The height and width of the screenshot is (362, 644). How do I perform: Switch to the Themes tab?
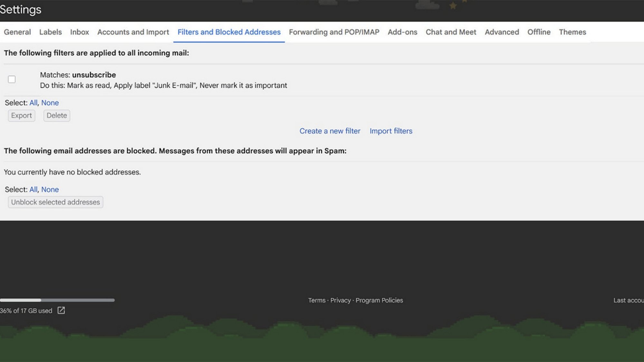coord(572,32)
